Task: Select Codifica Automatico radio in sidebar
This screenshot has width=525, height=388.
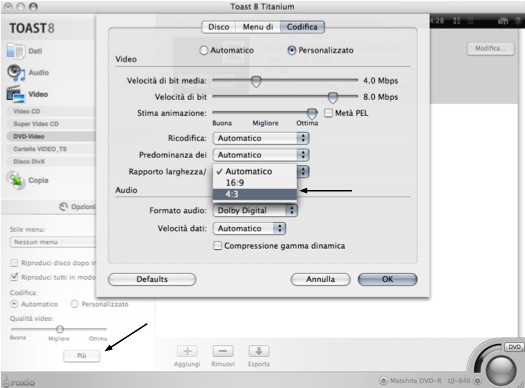Action: (14, 304)
